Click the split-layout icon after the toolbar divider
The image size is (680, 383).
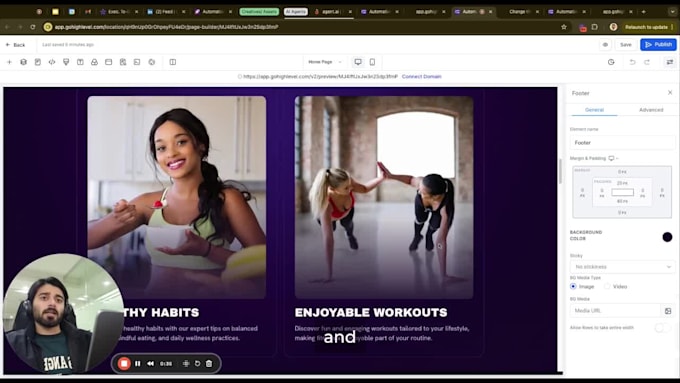click(173, 62)
